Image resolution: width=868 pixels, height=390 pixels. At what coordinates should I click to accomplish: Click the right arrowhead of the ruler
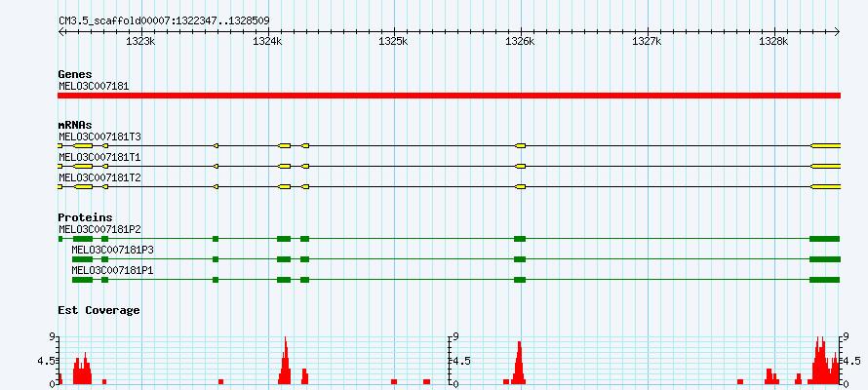[x=838, y=31]
